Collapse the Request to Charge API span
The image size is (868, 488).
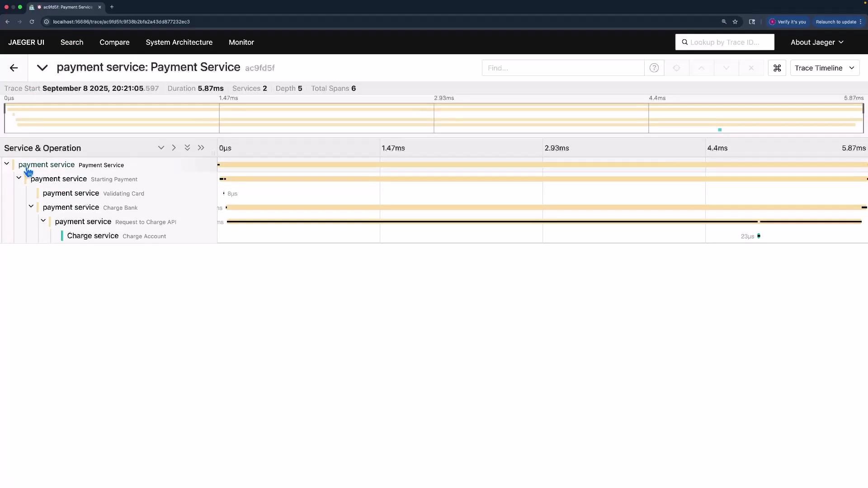coord(43,221)
